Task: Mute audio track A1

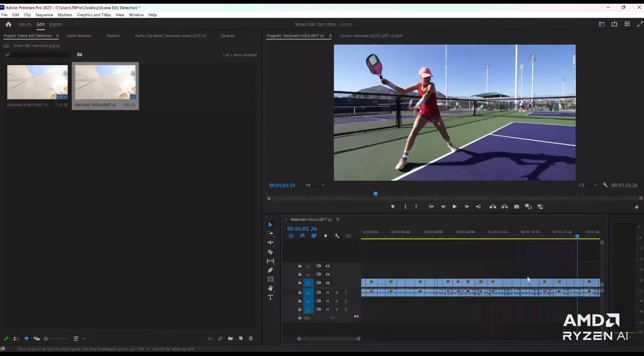Action: coord(327,293)
